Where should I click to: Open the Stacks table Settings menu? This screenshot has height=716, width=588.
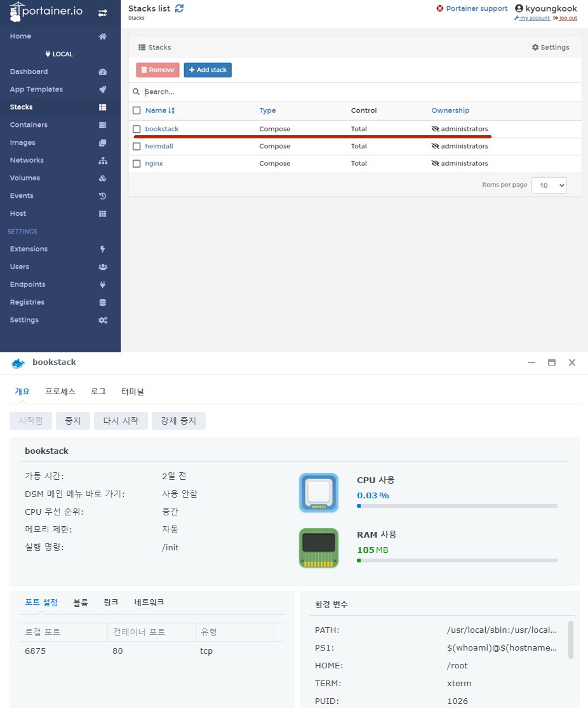coord(551,48)
